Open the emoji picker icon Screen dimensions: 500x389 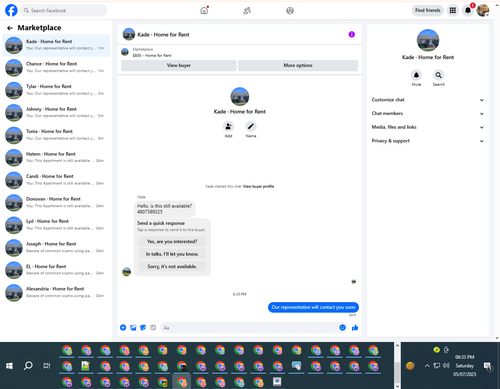[342, 328]
